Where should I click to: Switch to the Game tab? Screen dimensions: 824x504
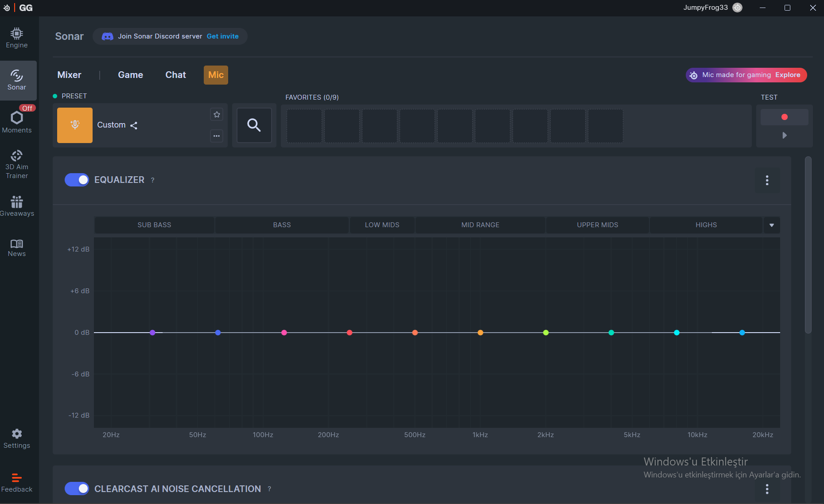(x=131, y=75)
